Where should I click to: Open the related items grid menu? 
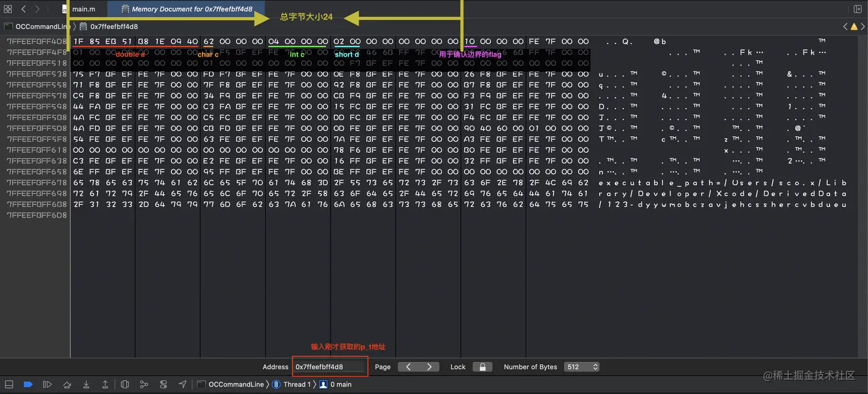pos(7,9)
